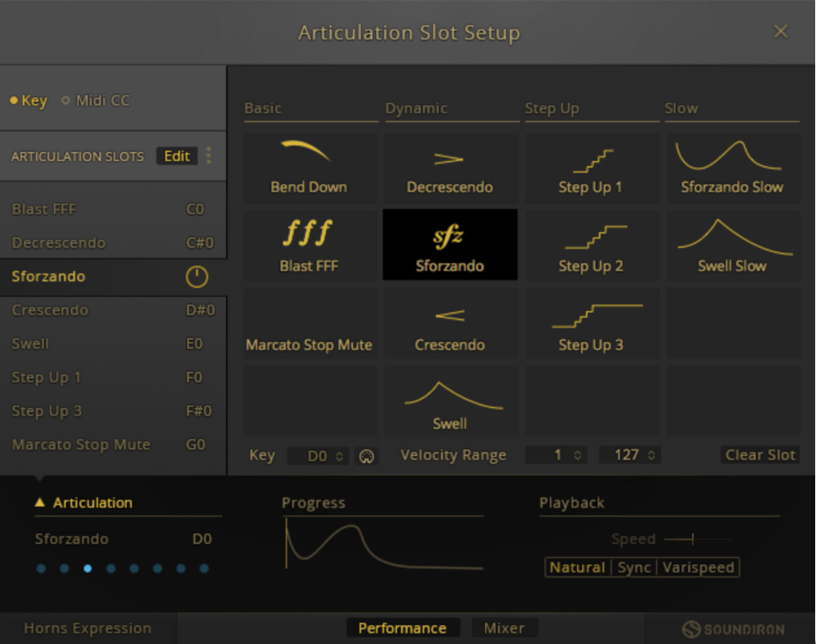Screen dimensions: 816x644
Task: Open the Performance tab
Action: coord(403,629)
